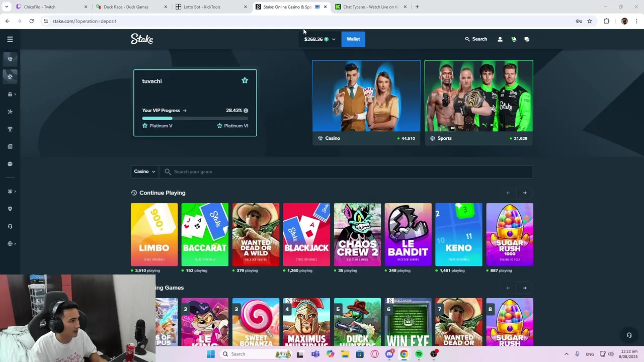Click Continue Playing next arrow

[x=525, y=193]
